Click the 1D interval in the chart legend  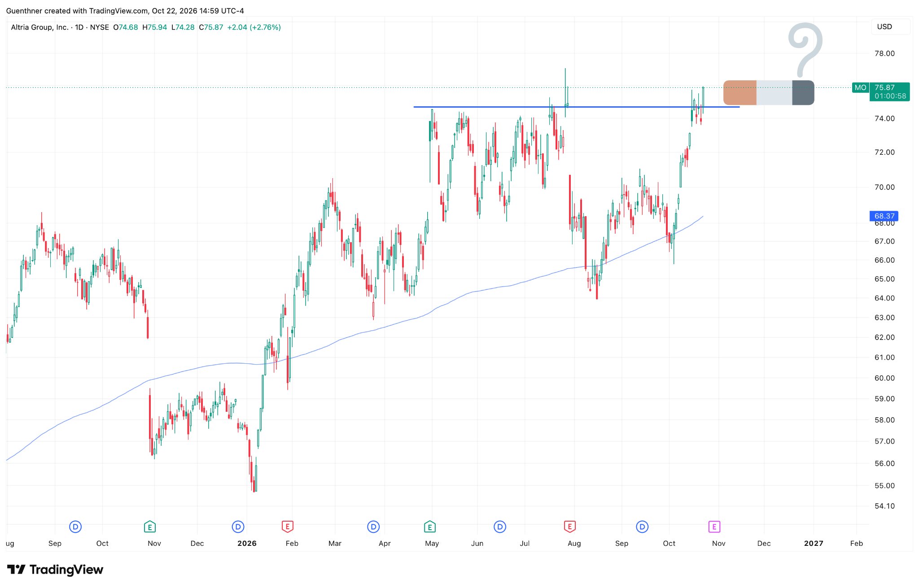[x=79, y=27]
